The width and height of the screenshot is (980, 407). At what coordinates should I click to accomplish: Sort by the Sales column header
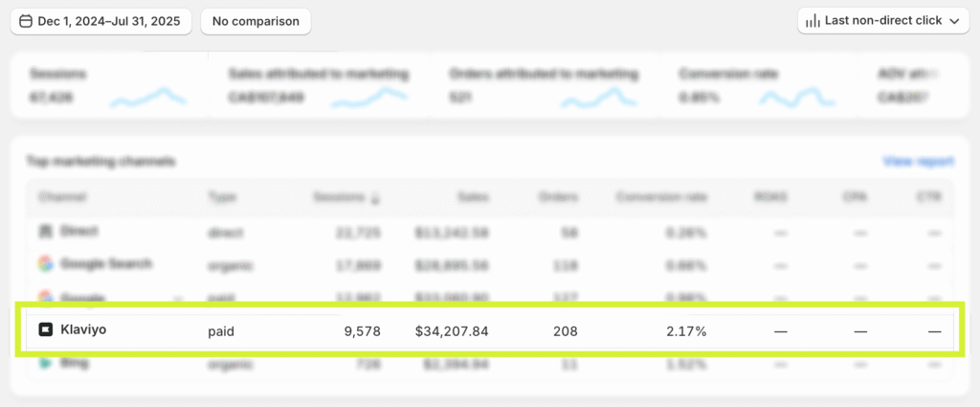pos(473,197)
